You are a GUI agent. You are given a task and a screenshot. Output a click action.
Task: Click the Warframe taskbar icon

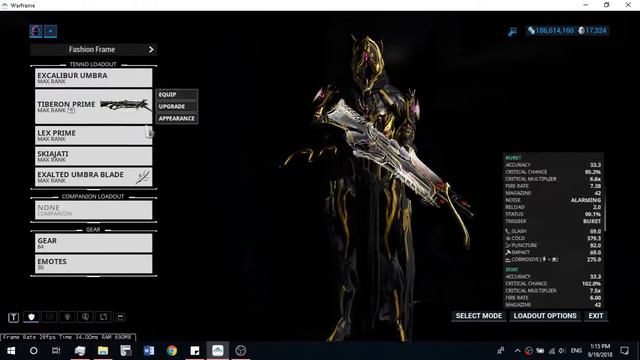(x=218, y=351)
